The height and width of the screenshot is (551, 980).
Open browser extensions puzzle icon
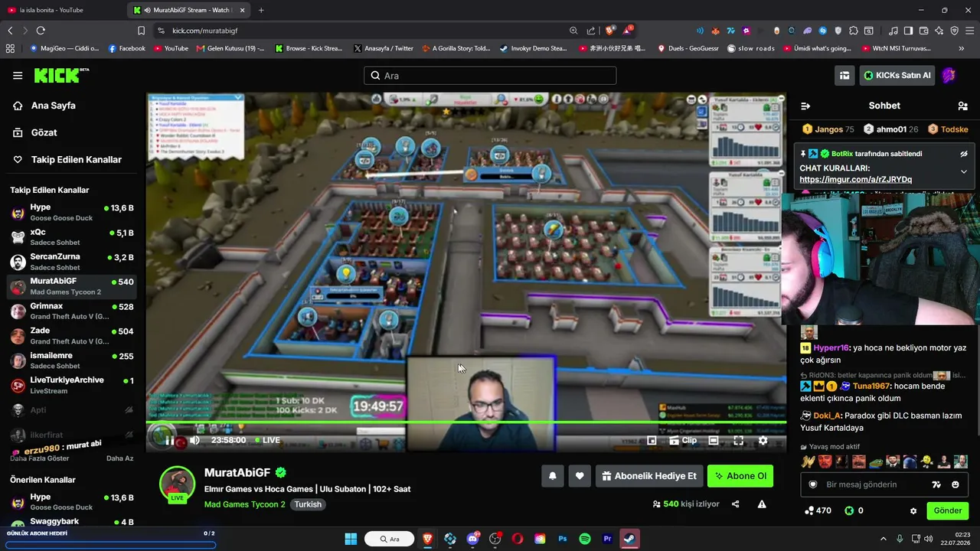click(854, 31)
